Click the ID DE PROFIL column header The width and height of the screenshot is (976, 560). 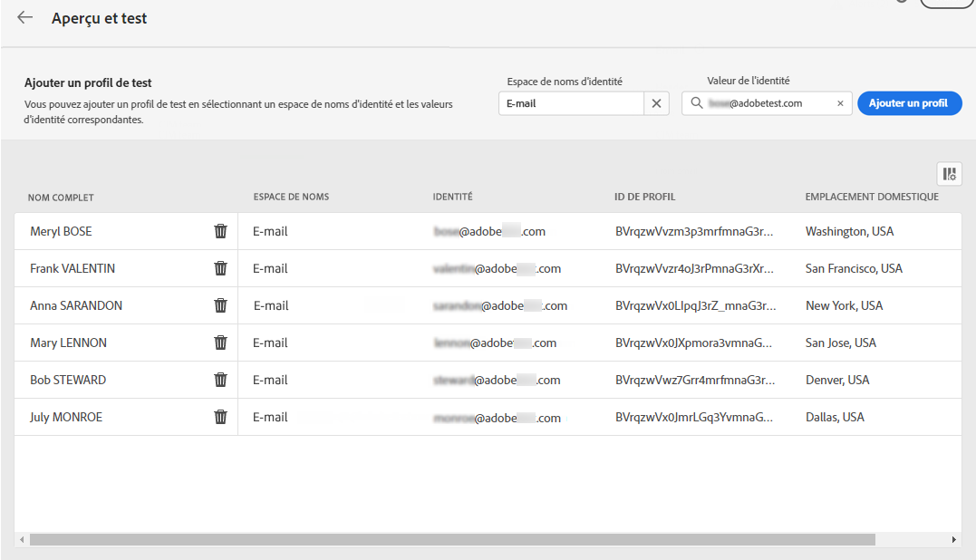coord(644,197)
